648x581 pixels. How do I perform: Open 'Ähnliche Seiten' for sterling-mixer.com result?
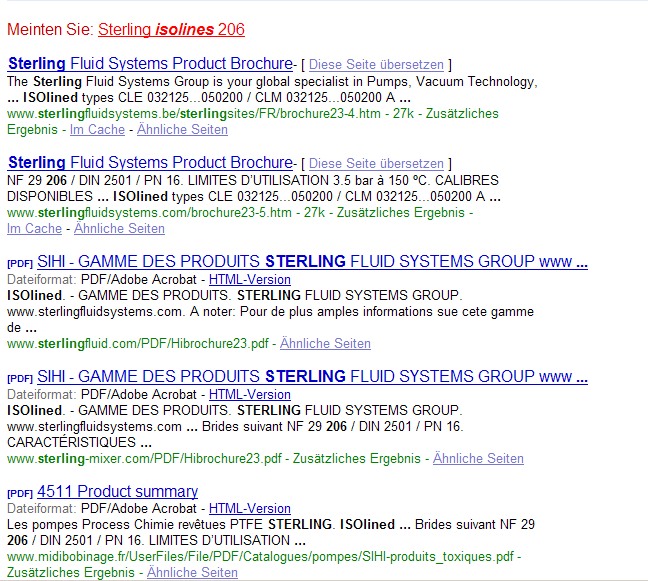point(478,458)
